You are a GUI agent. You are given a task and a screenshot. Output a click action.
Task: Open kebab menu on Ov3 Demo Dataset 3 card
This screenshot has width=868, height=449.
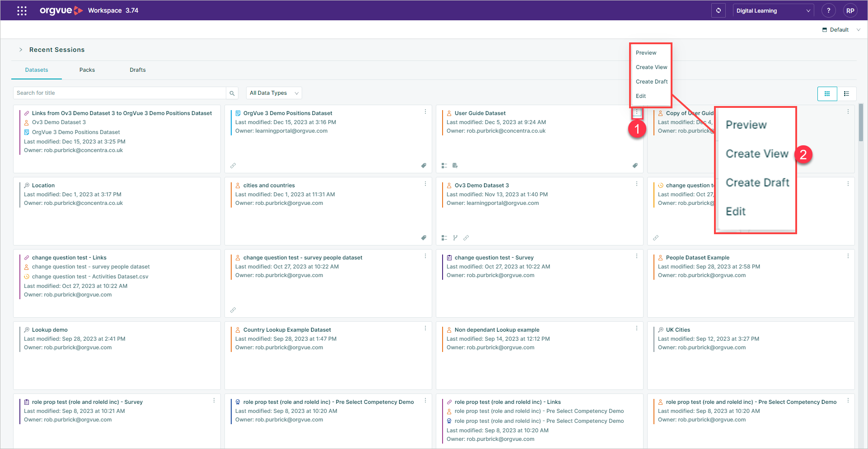coord(637,184)
